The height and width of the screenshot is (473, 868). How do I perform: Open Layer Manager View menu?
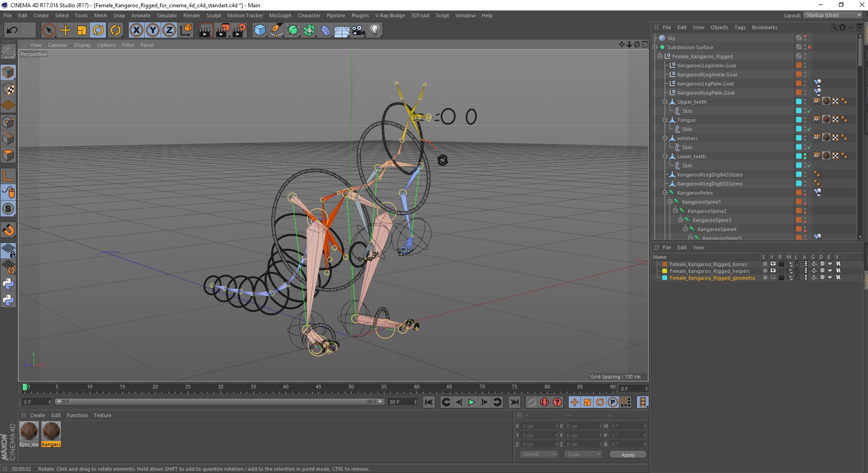[x=698, y=247]
